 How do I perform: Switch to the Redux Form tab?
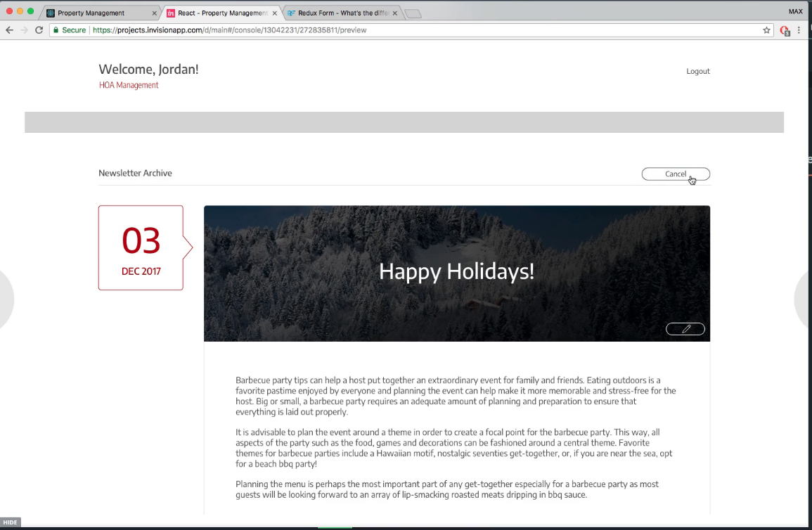click(x=342, y=13)
